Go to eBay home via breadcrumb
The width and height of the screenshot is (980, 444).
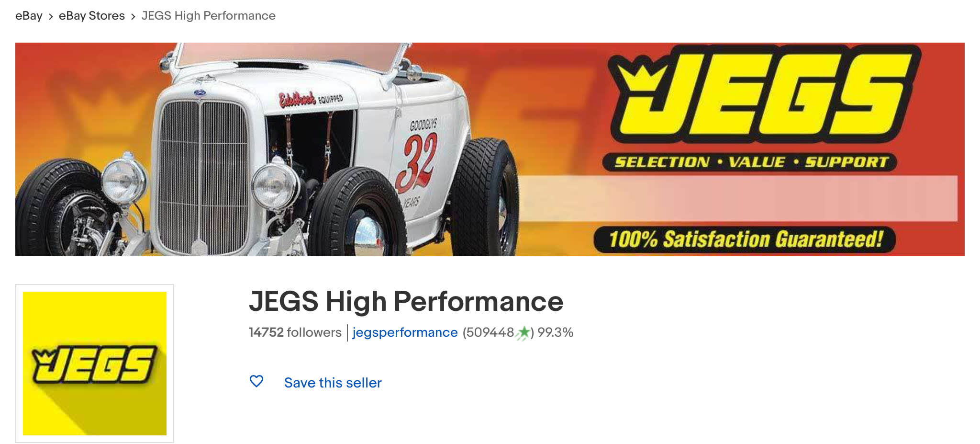[x=29, y=16]
